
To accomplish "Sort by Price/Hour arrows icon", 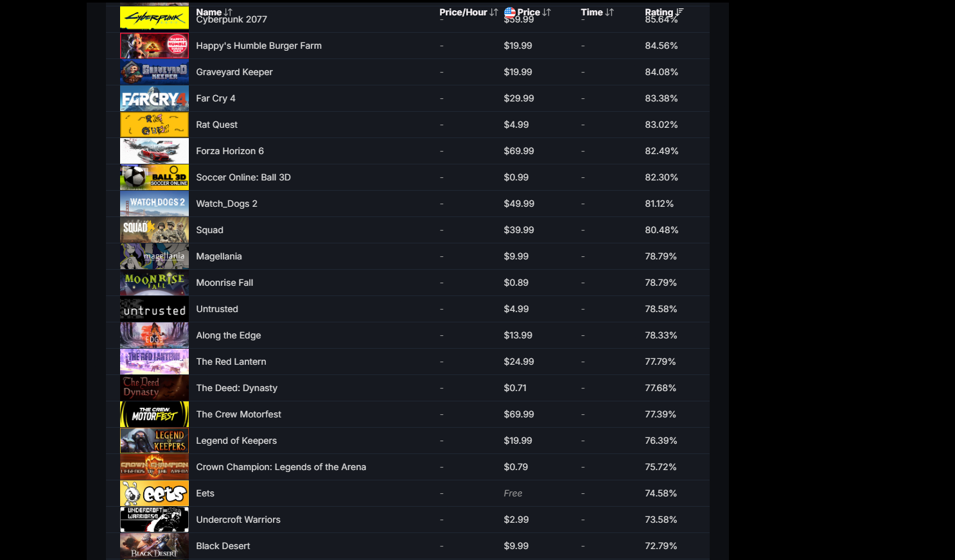I will pos(493,12).
